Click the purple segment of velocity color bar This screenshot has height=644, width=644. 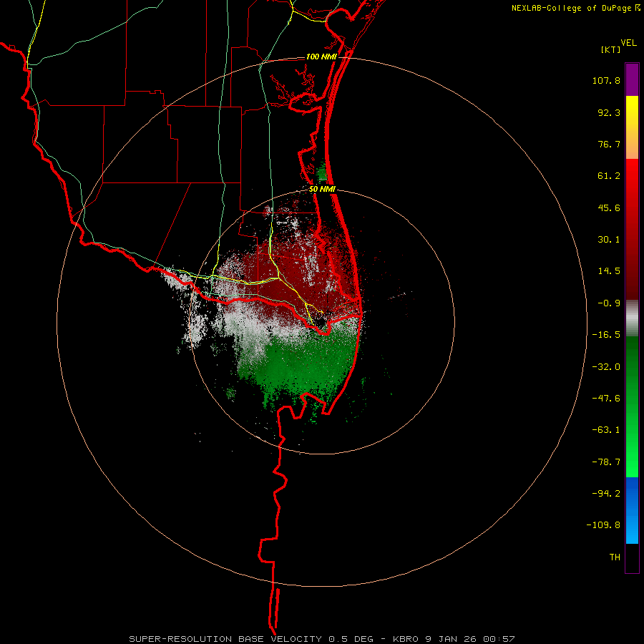[x=632, y=79]
